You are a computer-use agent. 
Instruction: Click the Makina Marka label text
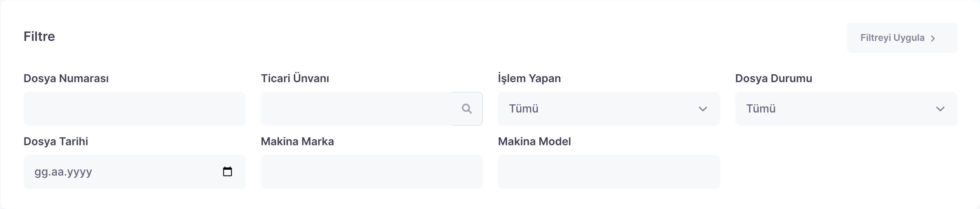[x=297, y=141]
